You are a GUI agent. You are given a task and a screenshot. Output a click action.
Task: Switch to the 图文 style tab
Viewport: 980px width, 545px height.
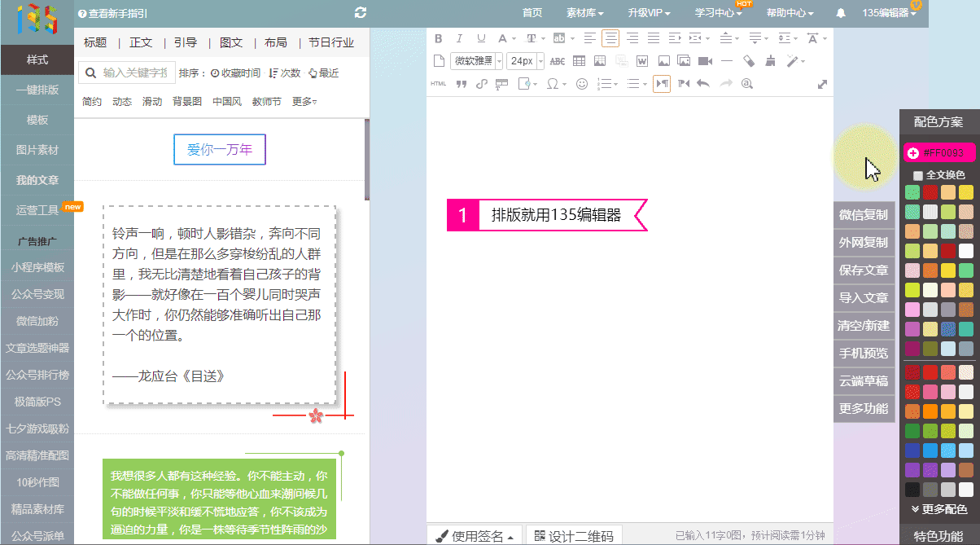tap(231, 43)
